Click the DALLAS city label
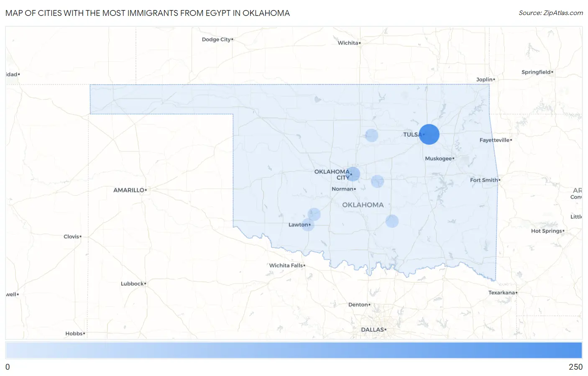Viewport: 588px width, 376px height. click(x=372, y=330)
